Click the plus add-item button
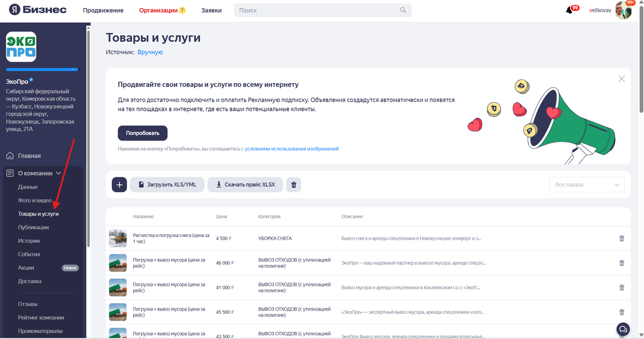 [x=119, y=184]
